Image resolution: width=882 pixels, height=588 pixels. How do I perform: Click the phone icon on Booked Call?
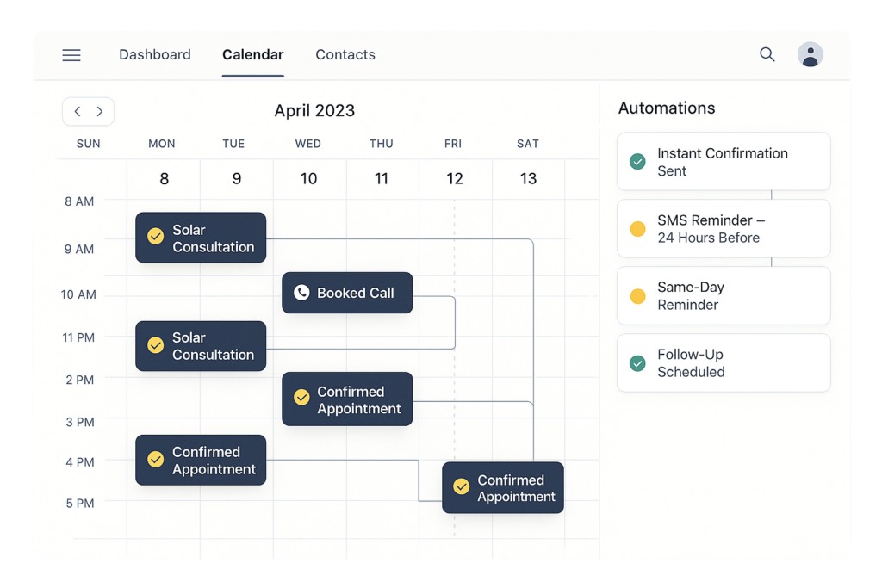301,293
